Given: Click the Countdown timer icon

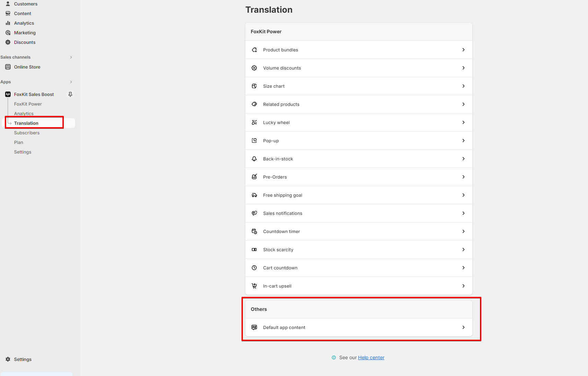Looking at the screenshot, I should point(254,231).
